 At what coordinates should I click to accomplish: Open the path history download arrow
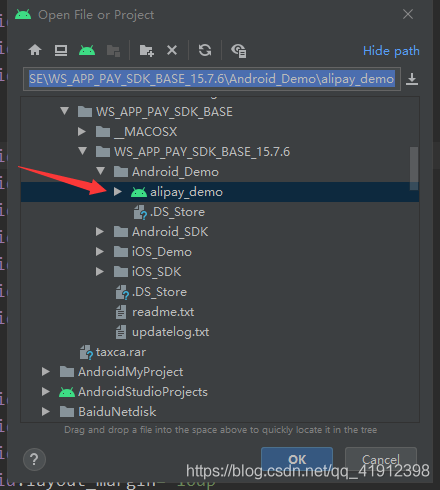[x=412, y=79]
